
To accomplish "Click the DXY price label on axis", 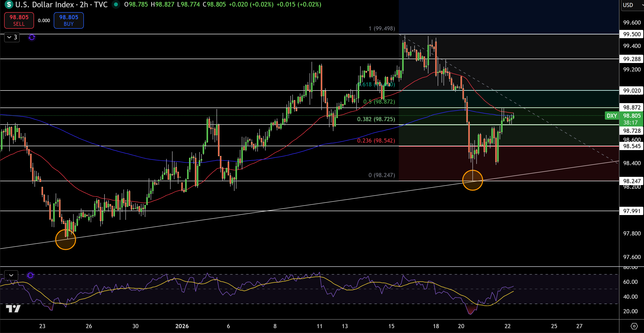I will click(x=612, y=116).
